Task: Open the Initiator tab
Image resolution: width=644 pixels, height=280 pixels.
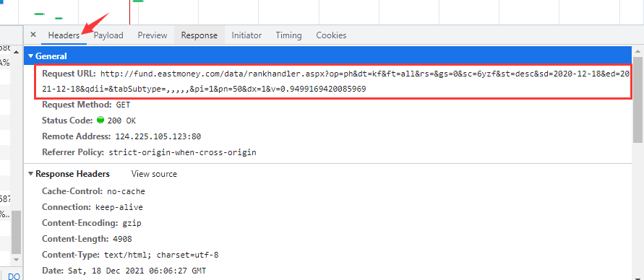Action: [246, 35]
